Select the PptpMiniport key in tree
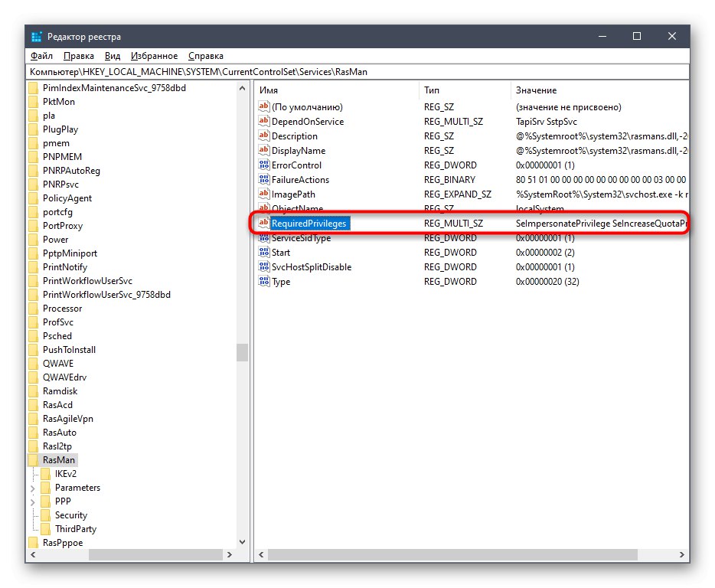The image size is (715, 588). coord(70,253)
